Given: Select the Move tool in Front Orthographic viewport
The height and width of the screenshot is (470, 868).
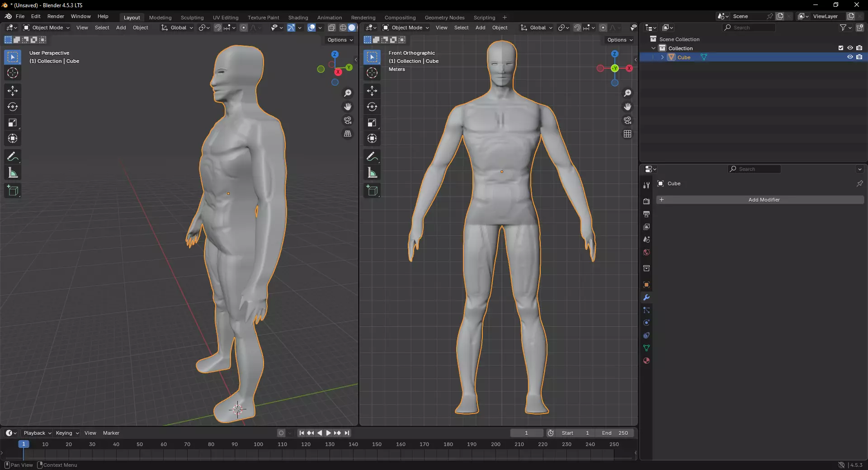Looking at the screenshot, I should click(x=372, y=91).
